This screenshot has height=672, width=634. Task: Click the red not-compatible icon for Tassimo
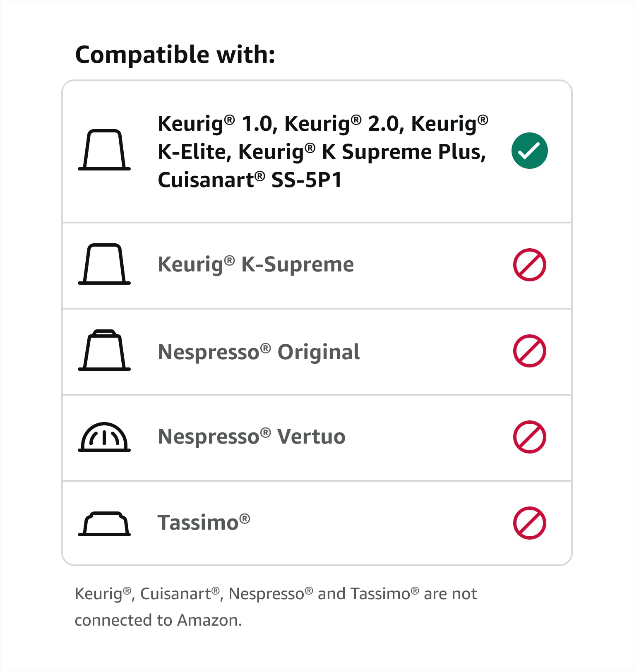pos(529,523)
